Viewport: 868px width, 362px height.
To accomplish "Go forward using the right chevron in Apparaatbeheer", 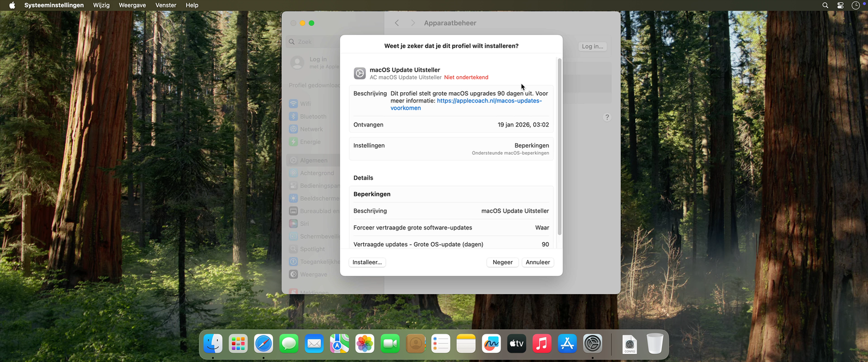I will (x=413, y=23).
